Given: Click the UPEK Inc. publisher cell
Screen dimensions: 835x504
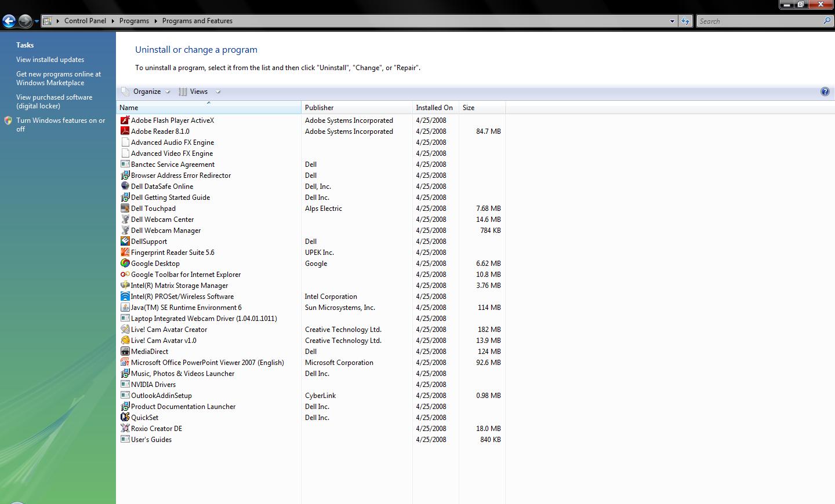Looking at the screenshot, I should [x=320, y=252].
